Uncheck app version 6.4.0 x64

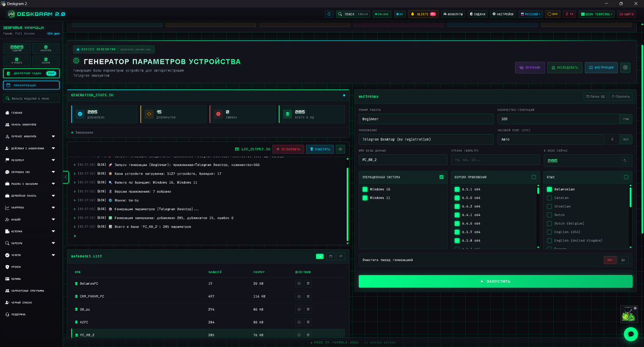(x=457, y=223)
